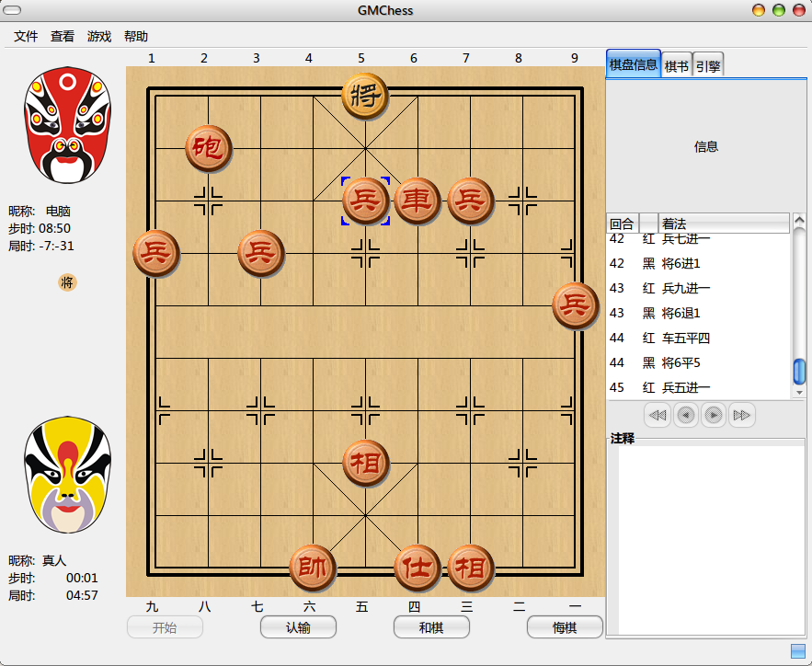Click the red opera mask avatar
The image size is (812, 666).
(x=67, y=125)
